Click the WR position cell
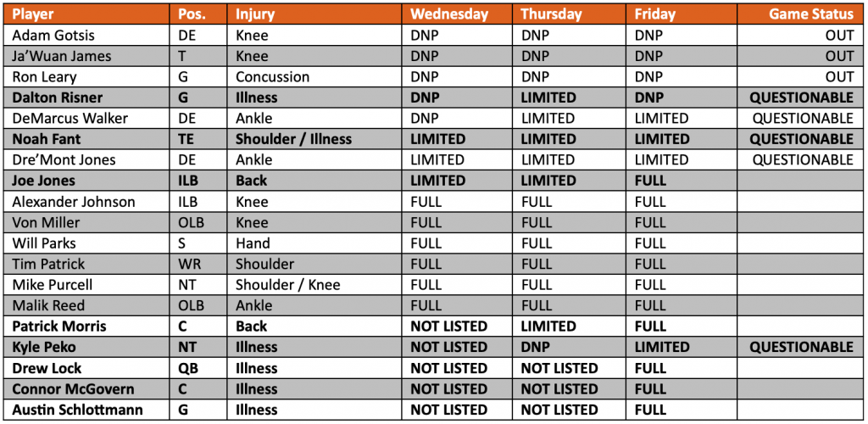868x424 pixels. [189, 264]
